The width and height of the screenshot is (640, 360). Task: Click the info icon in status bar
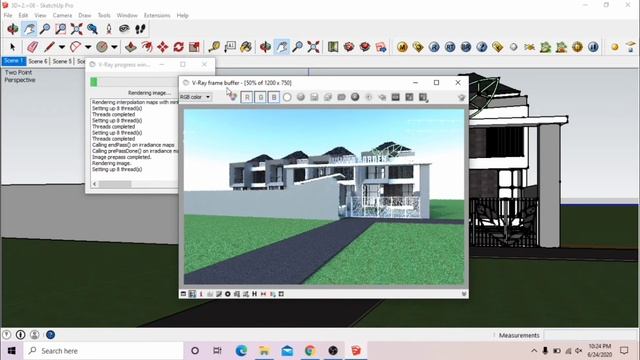20,335
